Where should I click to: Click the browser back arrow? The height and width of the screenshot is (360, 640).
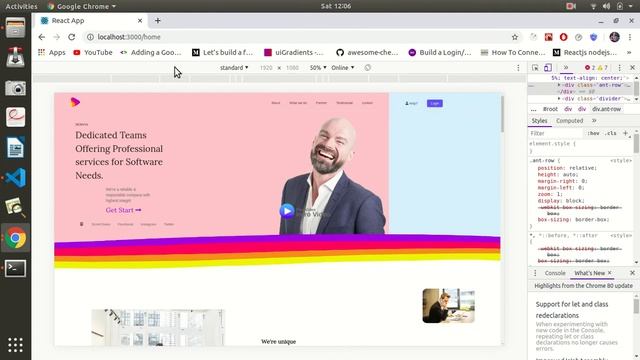click(42, 37)
